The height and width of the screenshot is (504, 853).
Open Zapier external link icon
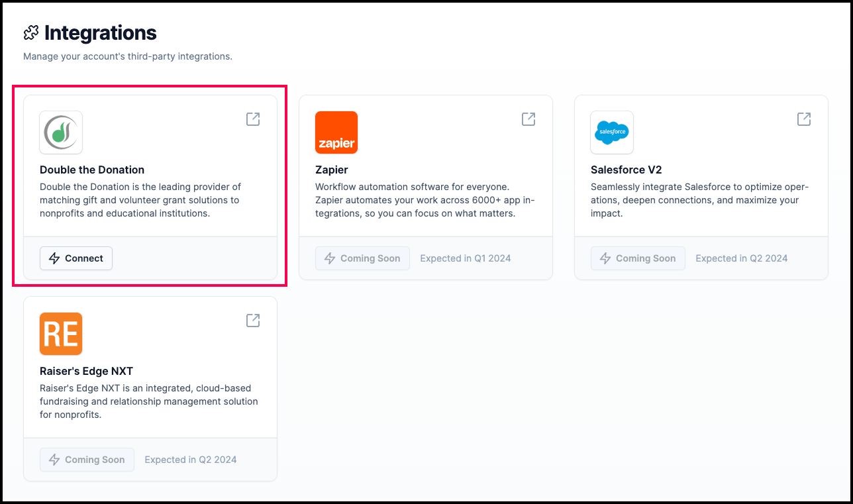(528, 119)
